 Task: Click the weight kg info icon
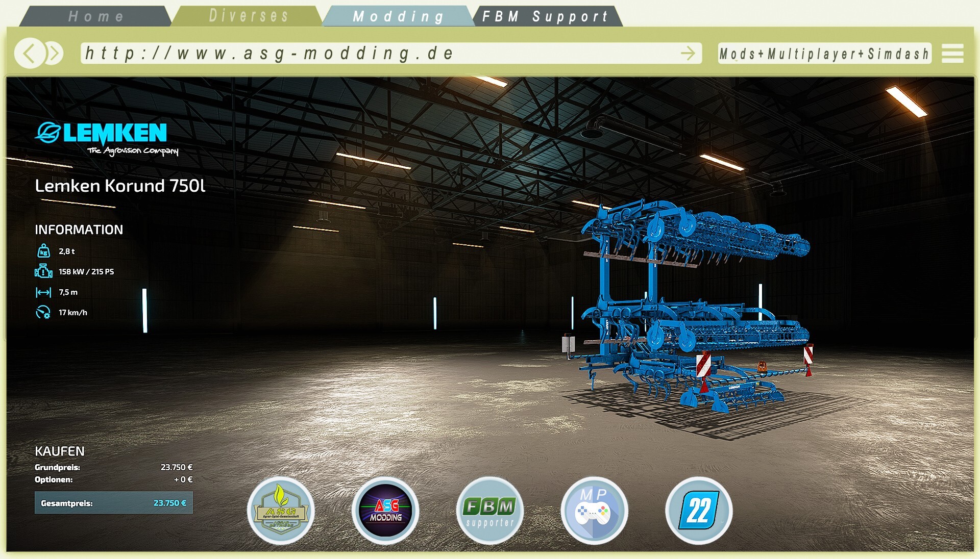43,251
